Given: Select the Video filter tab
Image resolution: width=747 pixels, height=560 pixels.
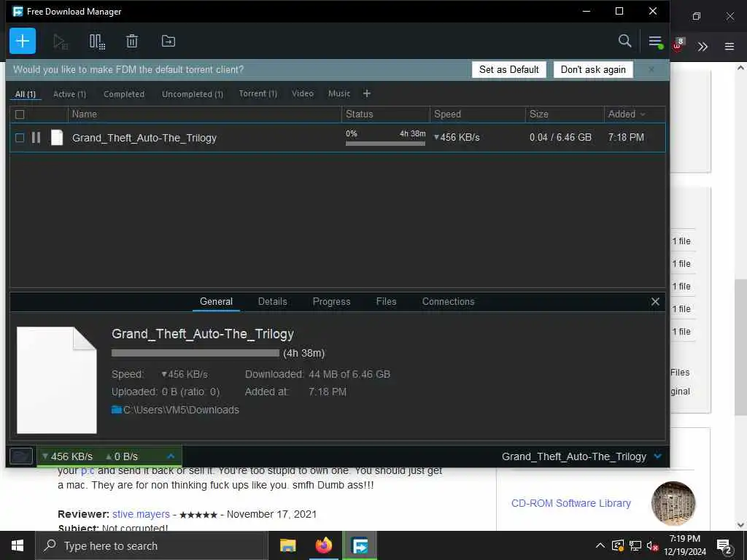Looking at the screenshot, I should pyautogui.click(x=303, y=94).
